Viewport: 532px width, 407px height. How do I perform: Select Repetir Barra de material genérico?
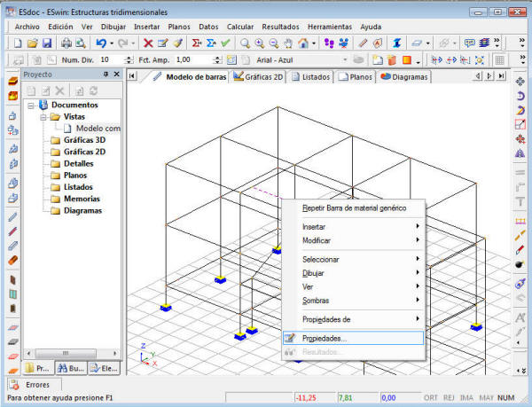click(354, 207)
